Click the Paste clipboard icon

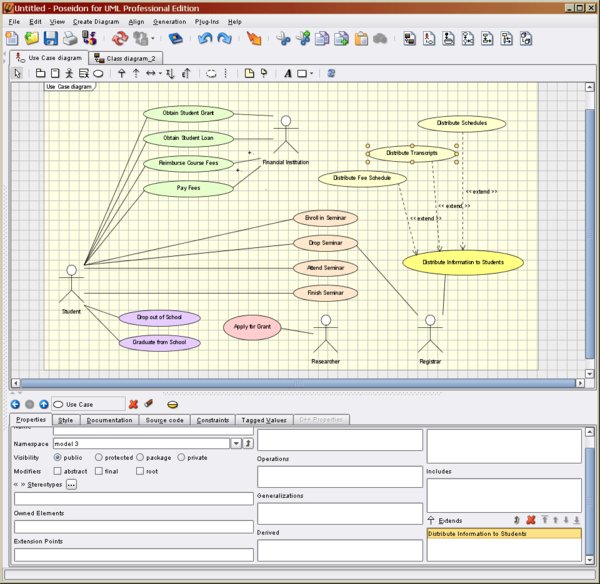click(x=361, y=39)
